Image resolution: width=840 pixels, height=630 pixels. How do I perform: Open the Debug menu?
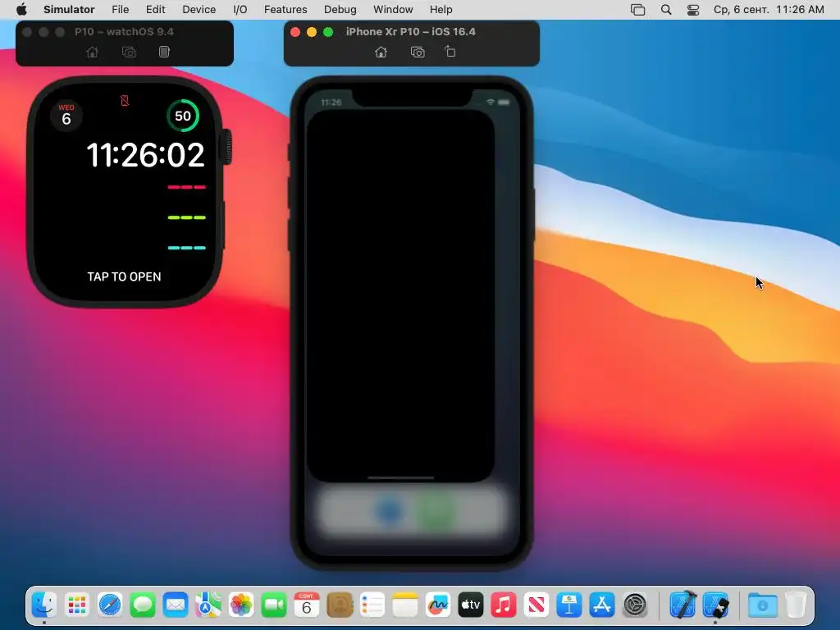[x=340, y=10]
